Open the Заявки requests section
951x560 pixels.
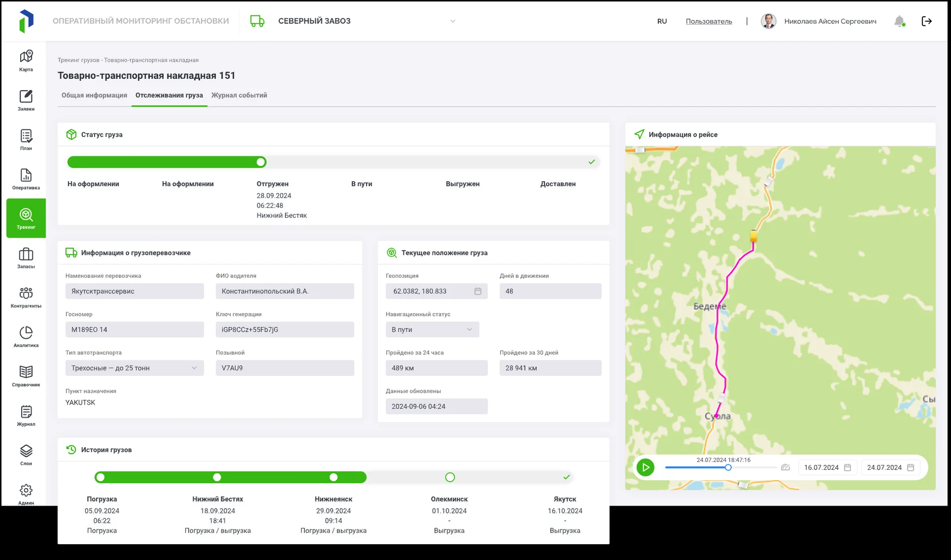pos(26,100)
